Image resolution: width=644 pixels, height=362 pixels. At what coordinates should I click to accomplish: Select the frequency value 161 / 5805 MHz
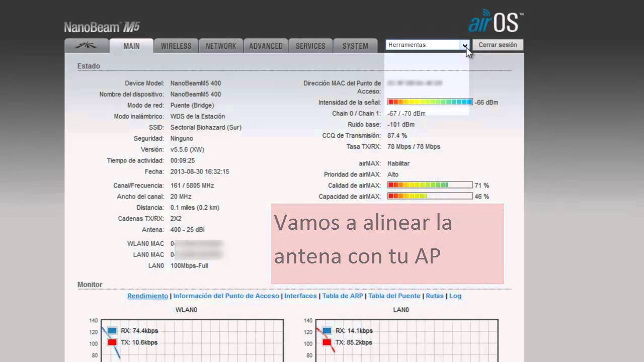pos(192,186)
